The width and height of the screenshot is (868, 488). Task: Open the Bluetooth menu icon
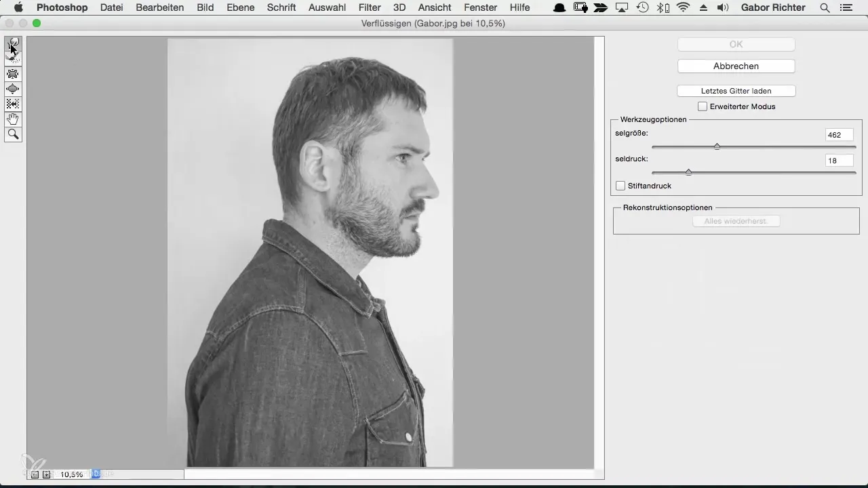tap(663, 7)
